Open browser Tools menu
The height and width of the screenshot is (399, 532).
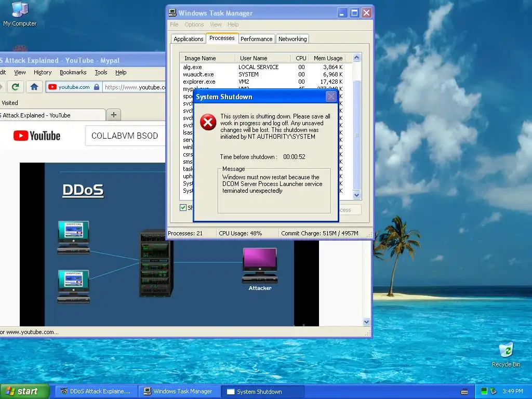[x=101, y=72]
